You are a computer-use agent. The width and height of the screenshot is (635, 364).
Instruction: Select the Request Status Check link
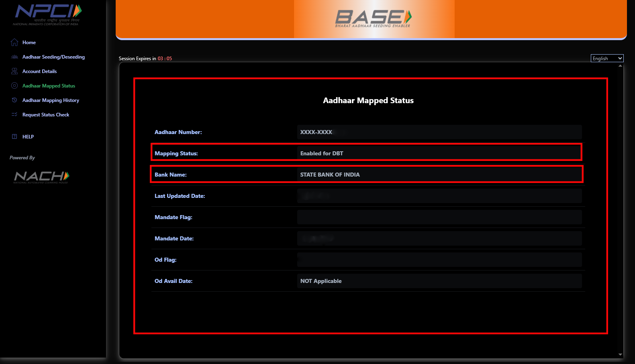46,115
